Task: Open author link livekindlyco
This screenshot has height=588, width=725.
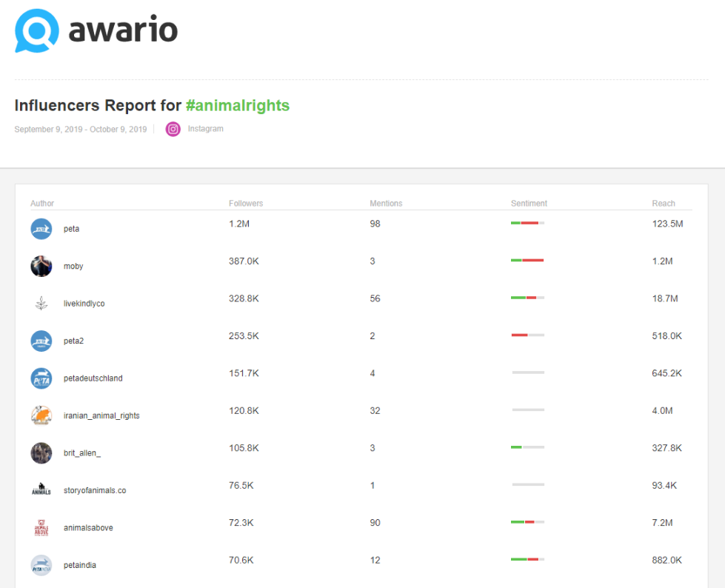Action: pyautogui.click(x=84, y=304)
